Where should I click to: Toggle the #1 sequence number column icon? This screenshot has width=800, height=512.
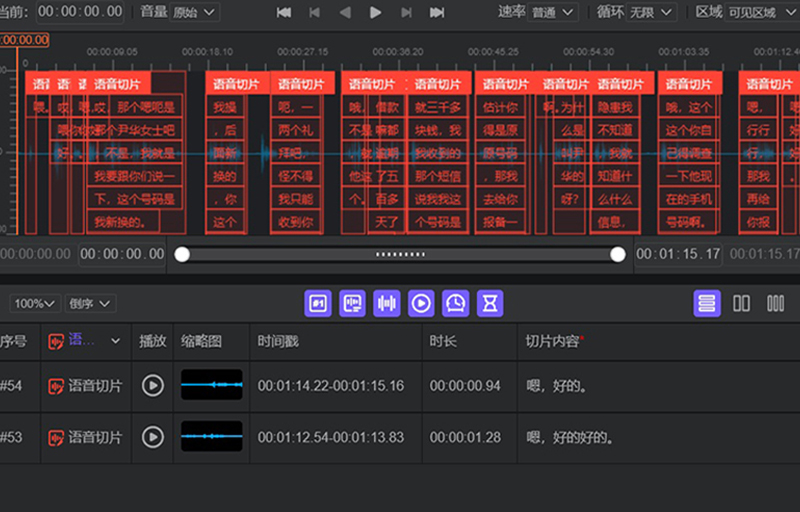pyautogui.click(x=318, y=303)
